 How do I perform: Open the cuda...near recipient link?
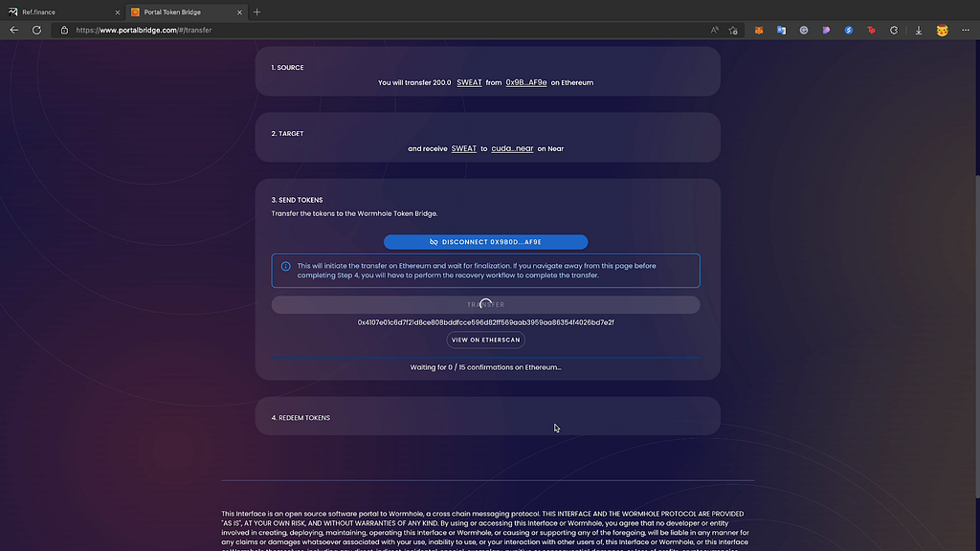513,148
